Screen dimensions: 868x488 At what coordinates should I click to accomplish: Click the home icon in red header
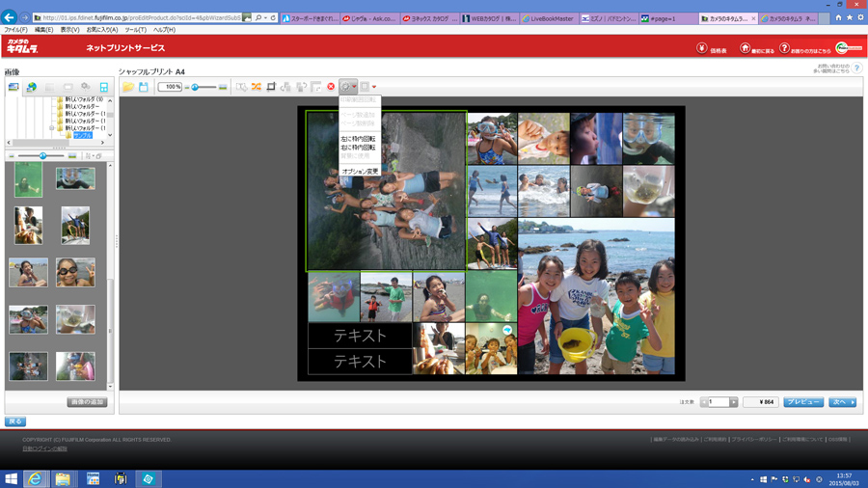(x=745, y=48)
